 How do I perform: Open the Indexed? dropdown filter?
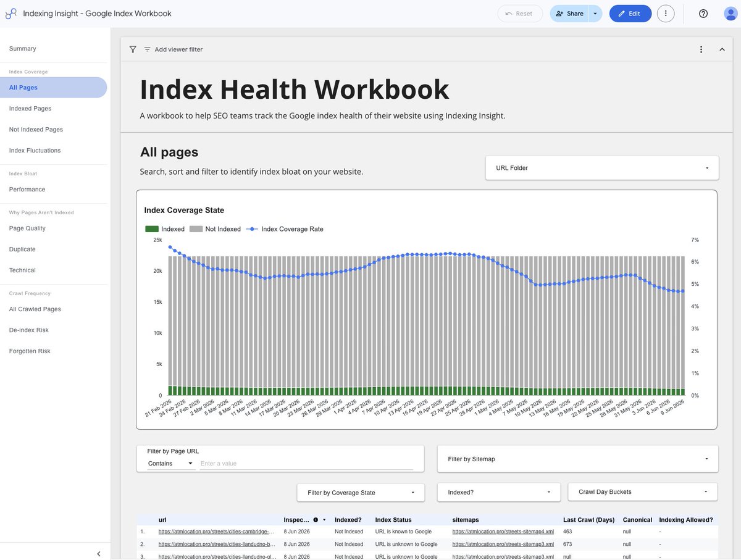point(499,492)
